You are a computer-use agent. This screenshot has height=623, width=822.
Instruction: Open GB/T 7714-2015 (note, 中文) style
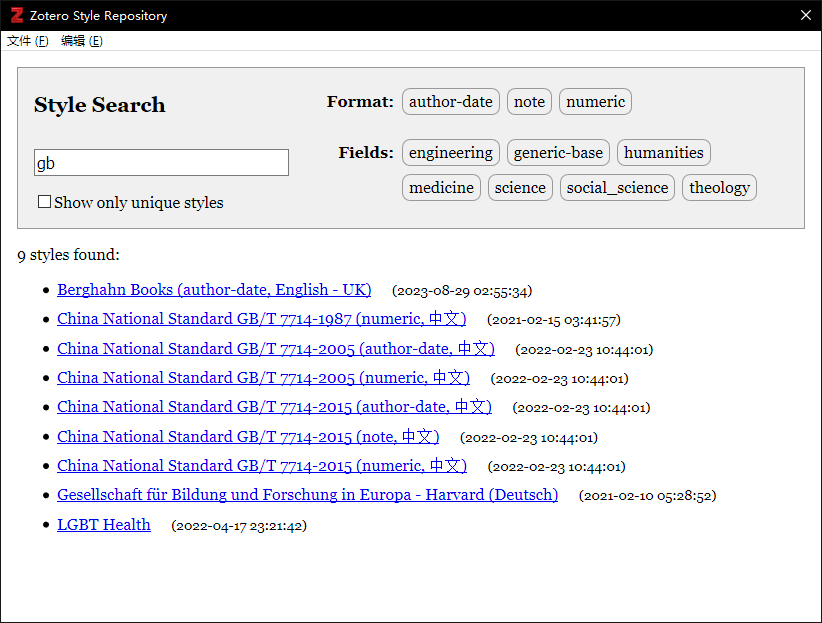click(248, 437)
